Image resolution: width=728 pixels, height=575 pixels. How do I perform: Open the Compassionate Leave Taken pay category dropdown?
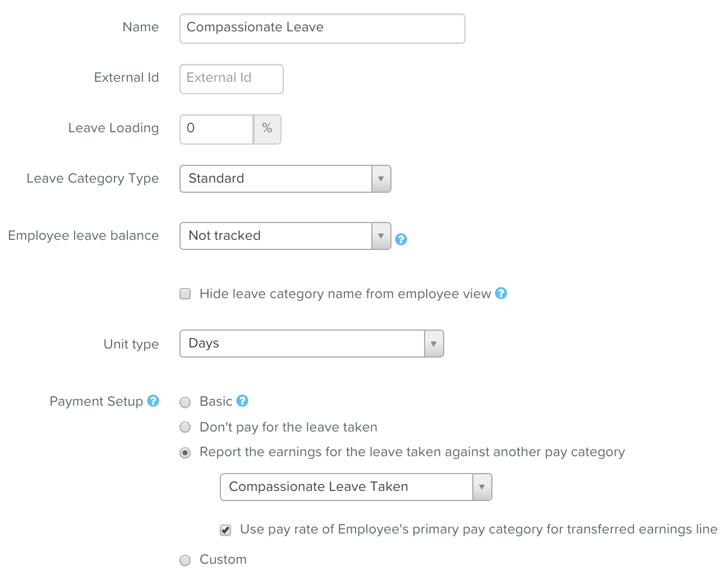click(356, 487)
